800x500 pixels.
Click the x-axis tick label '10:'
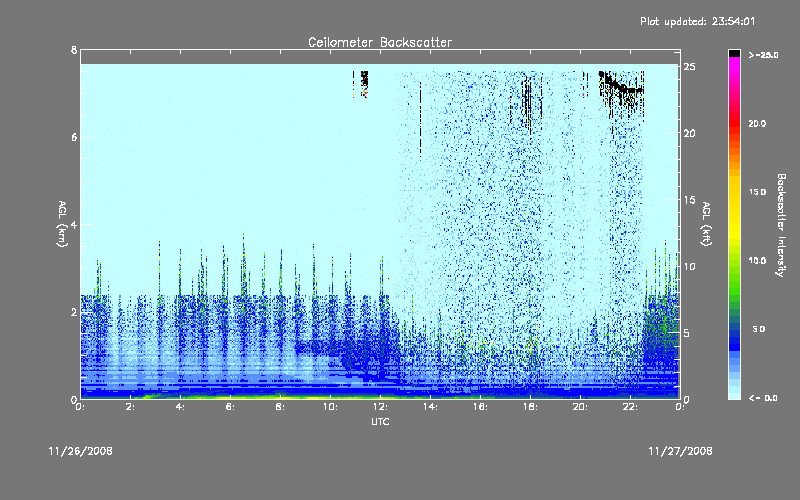click(x=331, y=407)
